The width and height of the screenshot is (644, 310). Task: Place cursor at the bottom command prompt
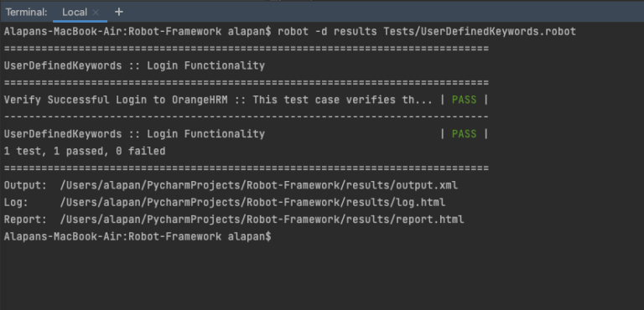coord(274,237)
